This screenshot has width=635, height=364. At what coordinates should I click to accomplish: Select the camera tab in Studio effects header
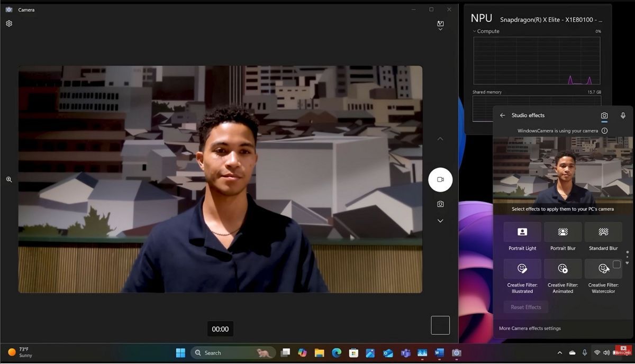click(605, 115)
